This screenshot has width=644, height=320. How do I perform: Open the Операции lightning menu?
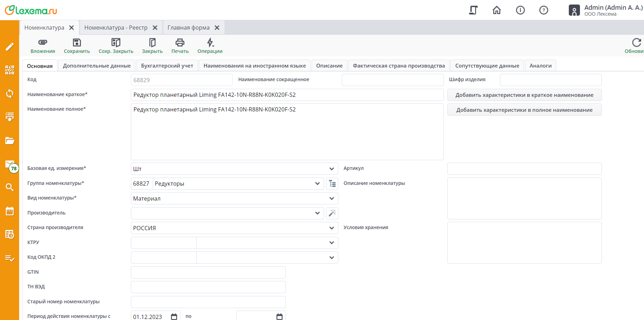pyautogui.click(x=210, y=43)
